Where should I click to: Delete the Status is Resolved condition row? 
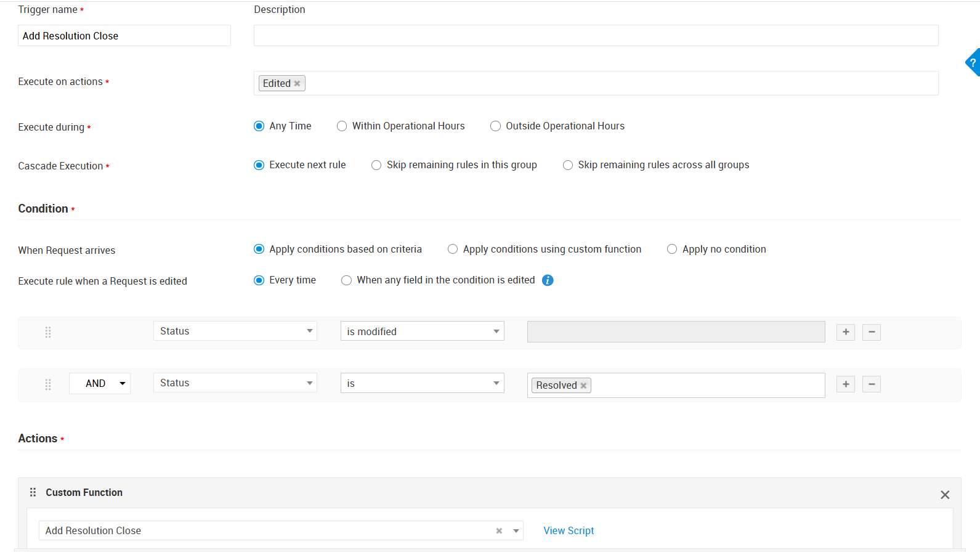871,384
